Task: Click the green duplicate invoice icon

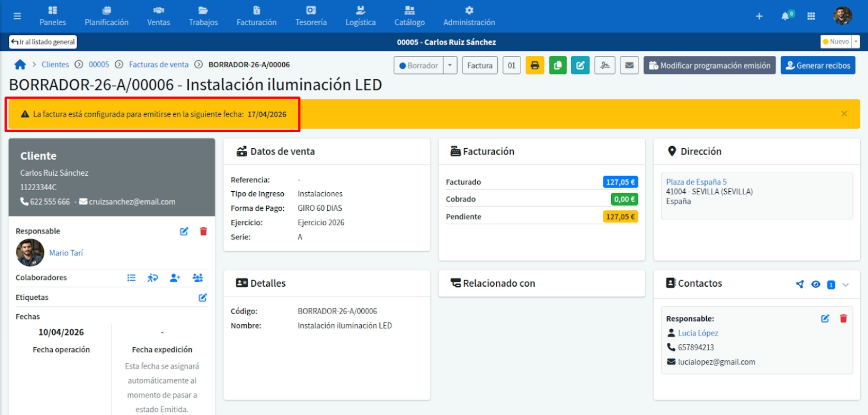Action: coord(557,66)
